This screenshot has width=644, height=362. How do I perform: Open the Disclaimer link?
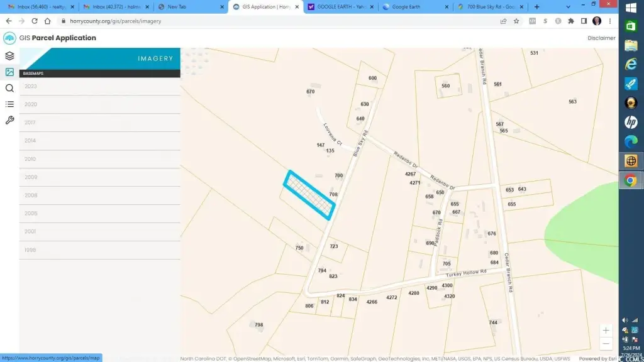pos(601,38)
